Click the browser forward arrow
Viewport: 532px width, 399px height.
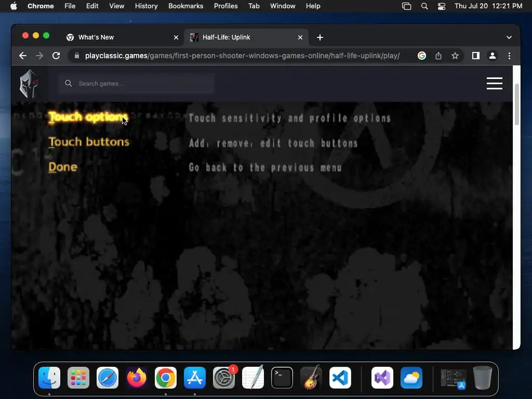pyautogui.click(x=39, y=56)
